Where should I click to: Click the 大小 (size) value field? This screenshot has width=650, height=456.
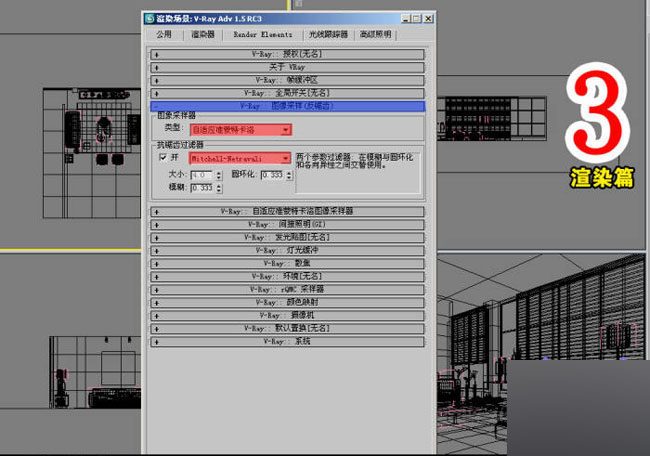tap(202, 175)
